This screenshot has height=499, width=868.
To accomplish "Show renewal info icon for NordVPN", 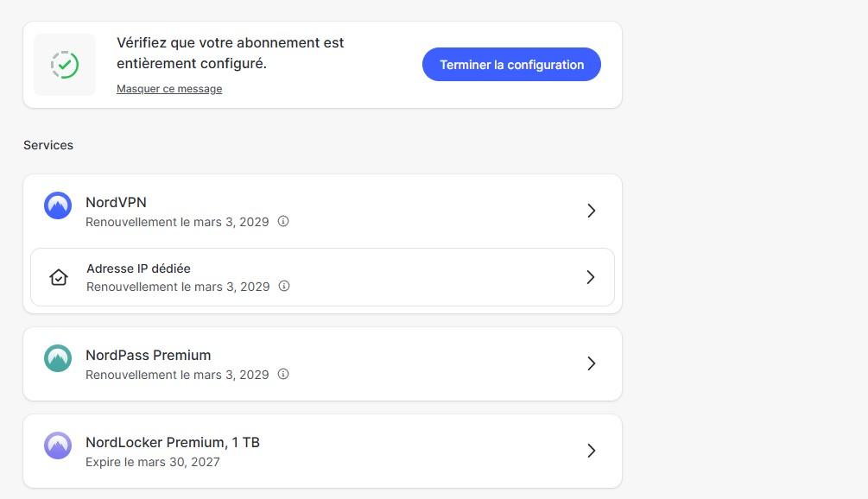I will click(283, 221).
